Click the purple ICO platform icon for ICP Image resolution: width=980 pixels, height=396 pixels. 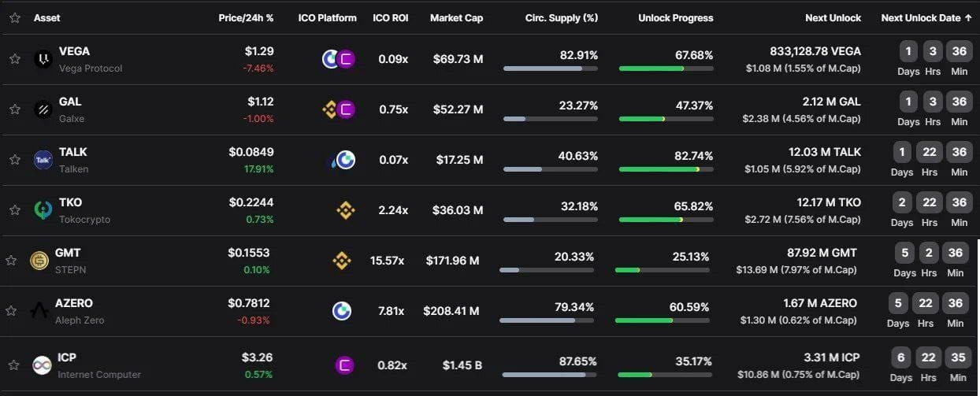pyautogui.click(x=344, y=365)
